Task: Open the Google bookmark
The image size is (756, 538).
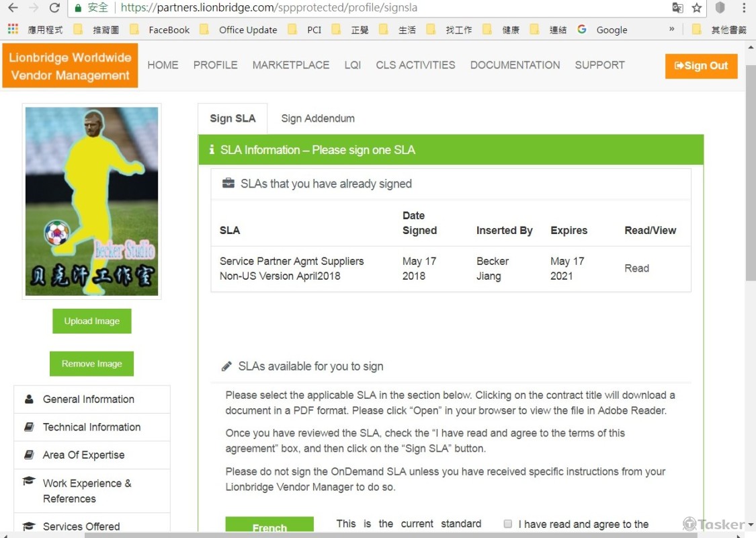Action: [x=603, y=30]
